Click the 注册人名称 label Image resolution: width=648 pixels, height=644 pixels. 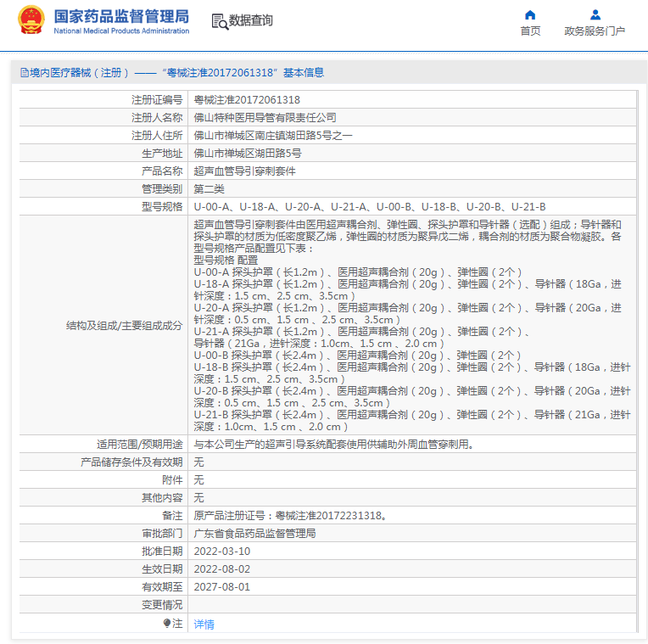pos(157,118)
